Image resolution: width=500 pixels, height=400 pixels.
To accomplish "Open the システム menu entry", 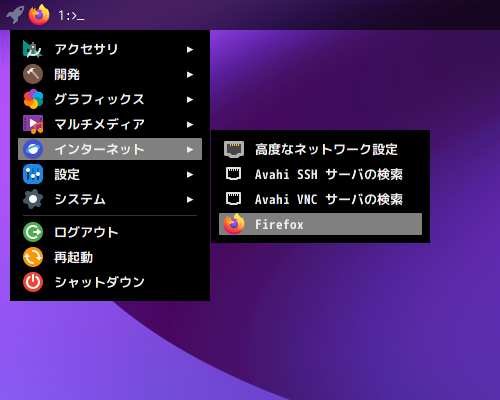I will pos(110,199).
